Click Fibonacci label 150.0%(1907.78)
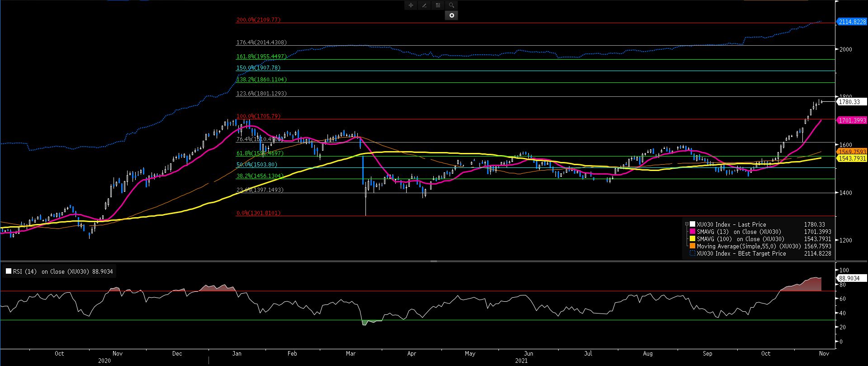Screen dimensions: 868x366 click(x=258, y=68)
